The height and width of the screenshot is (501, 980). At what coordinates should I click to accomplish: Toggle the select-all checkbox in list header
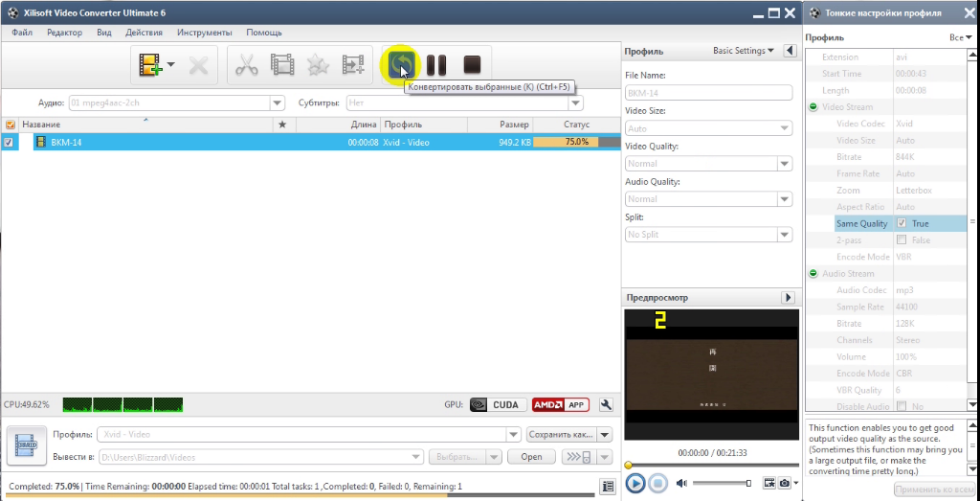(x=10, y=125)
